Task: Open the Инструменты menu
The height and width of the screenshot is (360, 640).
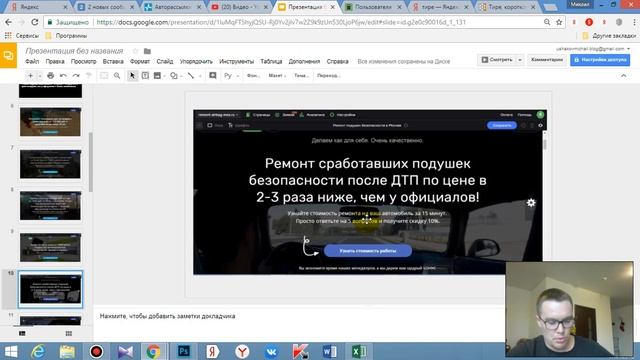Action: click(x=236, y=61)
